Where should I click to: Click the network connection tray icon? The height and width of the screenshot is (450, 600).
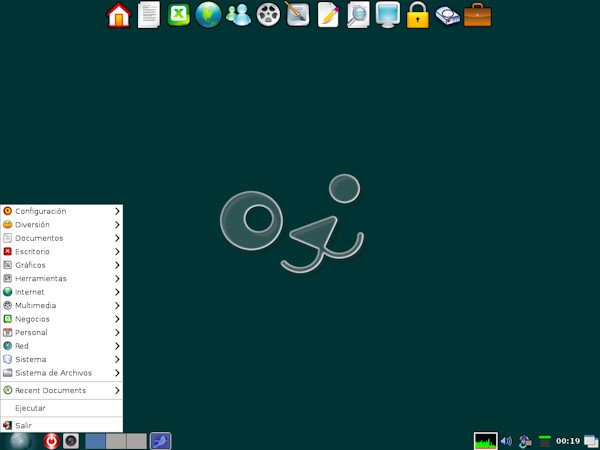(x=525, y=441)
